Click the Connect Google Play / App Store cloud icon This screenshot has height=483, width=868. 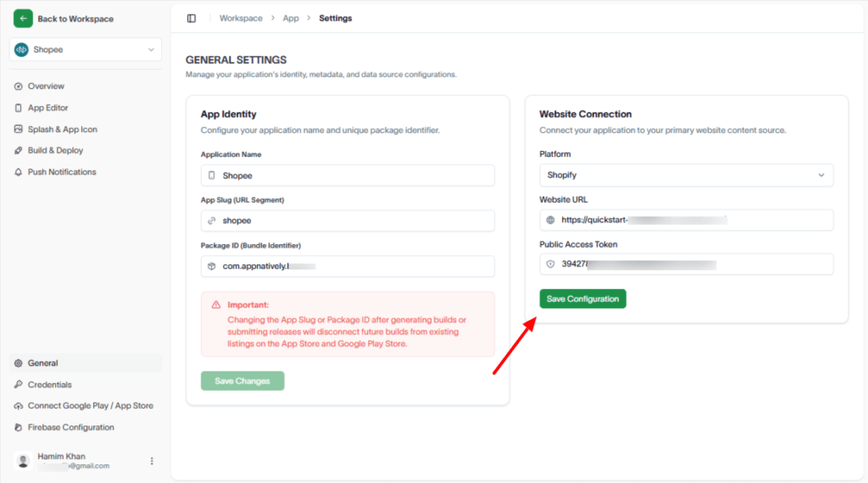click(19, 406)
